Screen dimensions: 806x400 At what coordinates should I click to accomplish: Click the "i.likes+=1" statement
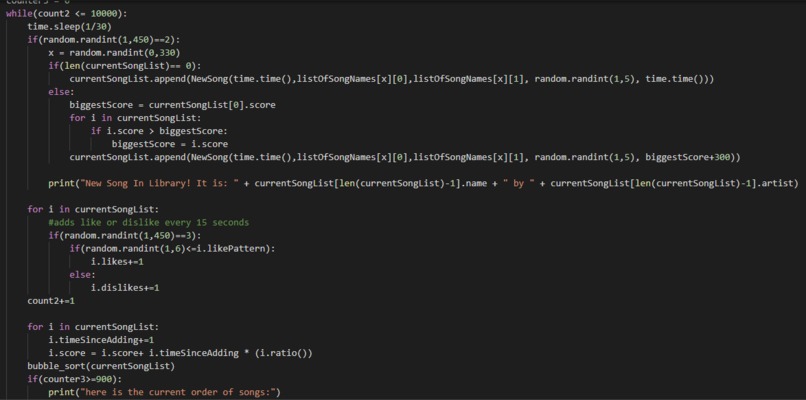click(117, 262)
